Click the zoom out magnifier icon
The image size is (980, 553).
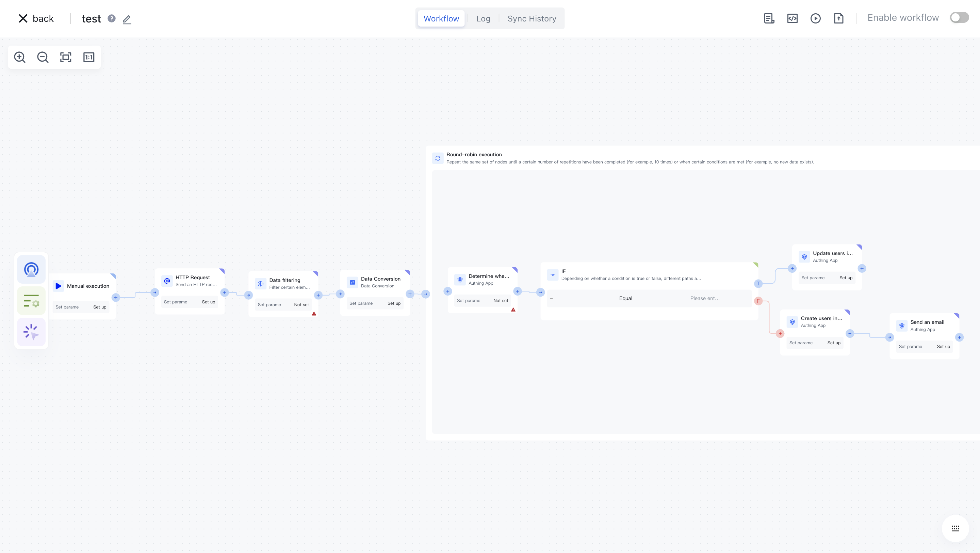[43, 57]
